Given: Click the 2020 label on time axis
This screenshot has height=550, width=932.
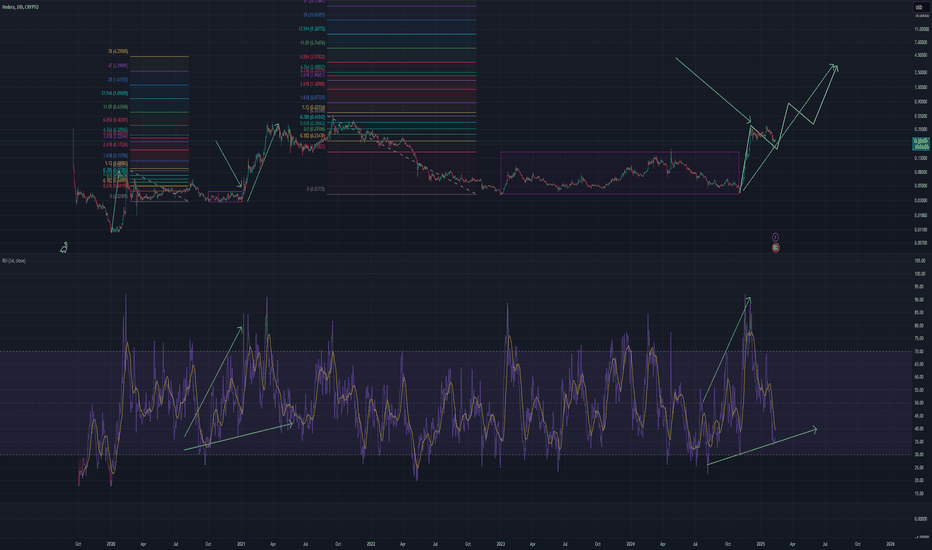Looking at the screenshot, I should pos(111,544).
